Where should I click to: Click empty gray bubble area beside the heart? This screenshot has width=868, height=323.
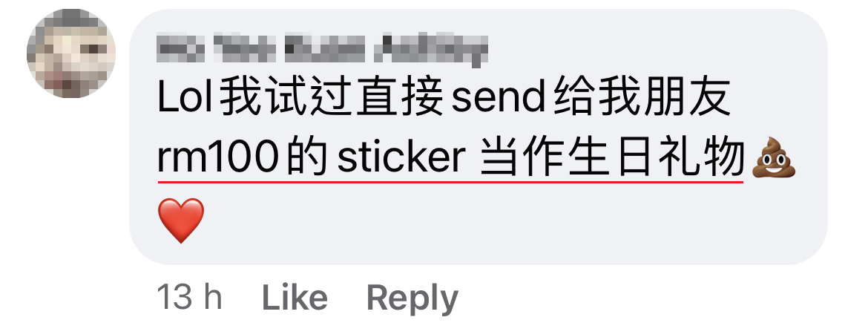[x=499, y=221]
